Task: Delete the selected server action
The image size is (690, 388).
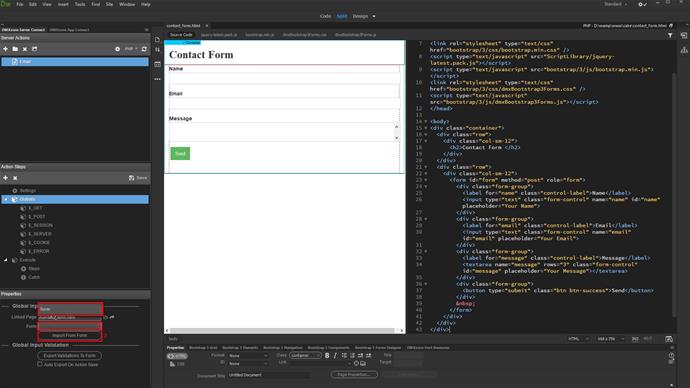Action: pos(25,49)
